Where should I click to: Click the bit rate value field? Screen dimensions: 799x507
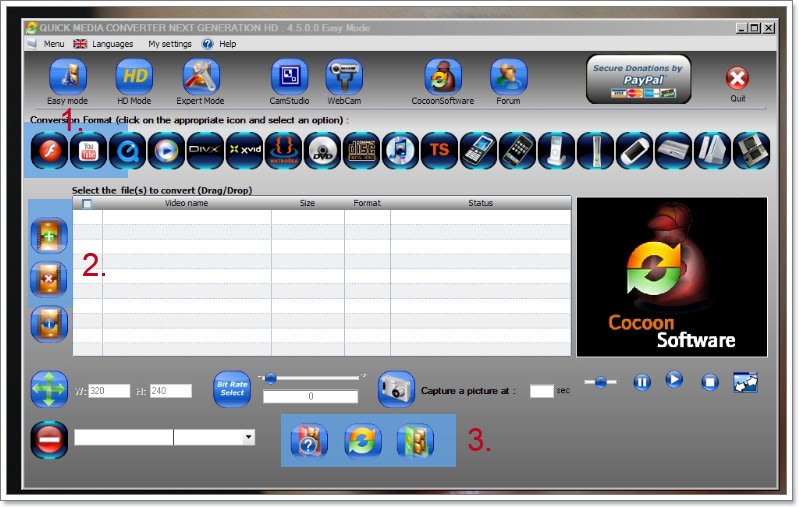click(310, 396)
